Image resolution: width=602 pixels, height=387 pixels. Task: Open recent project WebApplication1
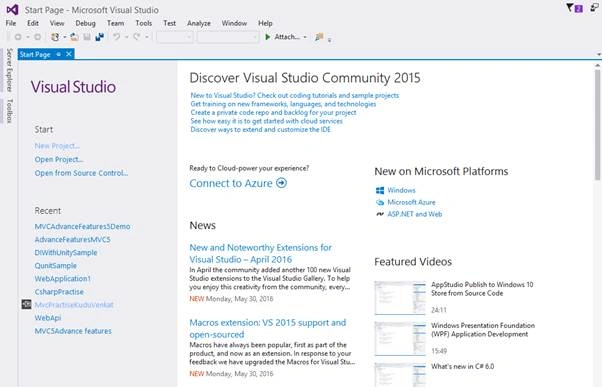63,279
